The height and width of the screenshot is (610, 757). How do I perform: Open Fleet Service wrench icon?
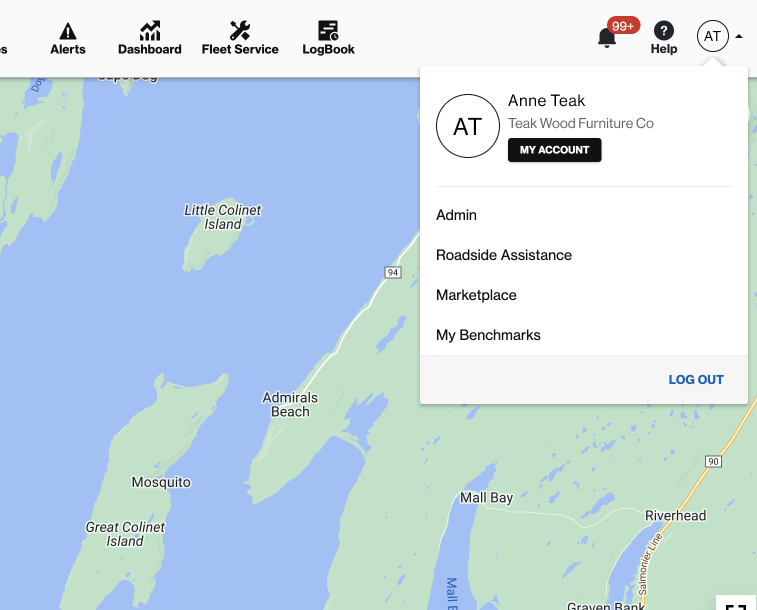[240, 31]
